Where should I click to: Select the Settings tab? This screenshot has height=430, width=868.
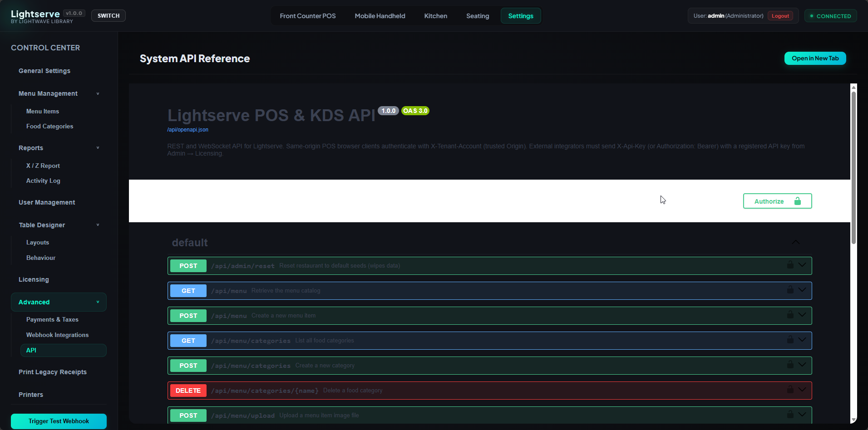click(521, 16)
